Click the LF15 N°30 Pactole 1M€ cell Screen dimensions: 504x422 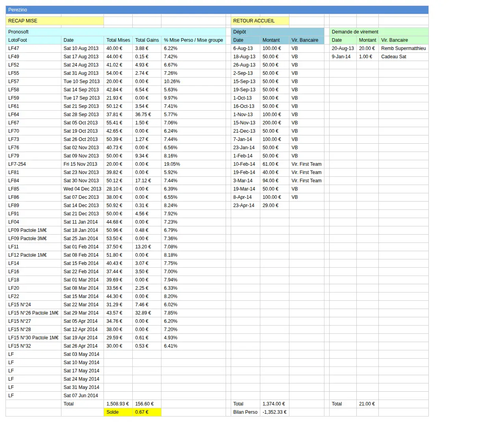[x=33, y=338]
